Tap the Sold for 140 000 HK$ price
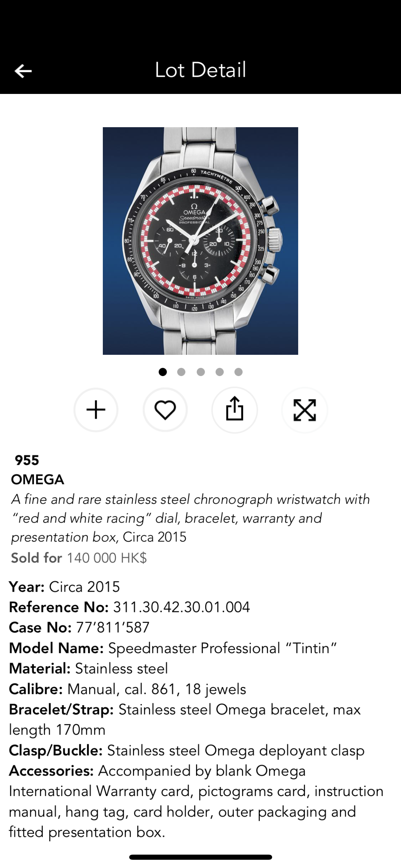The image size is (401, 868). [79, 558]
